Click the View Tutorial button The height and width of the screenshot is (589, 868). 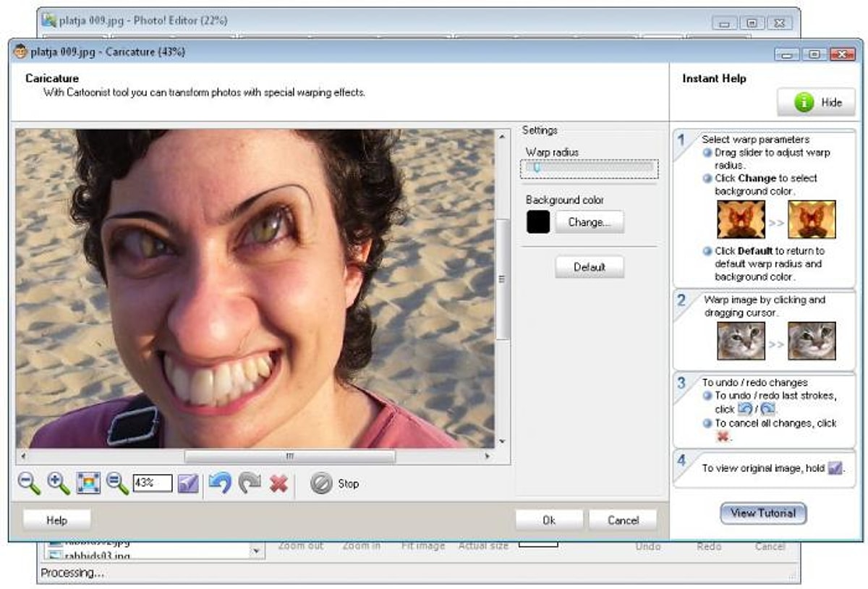762,513
